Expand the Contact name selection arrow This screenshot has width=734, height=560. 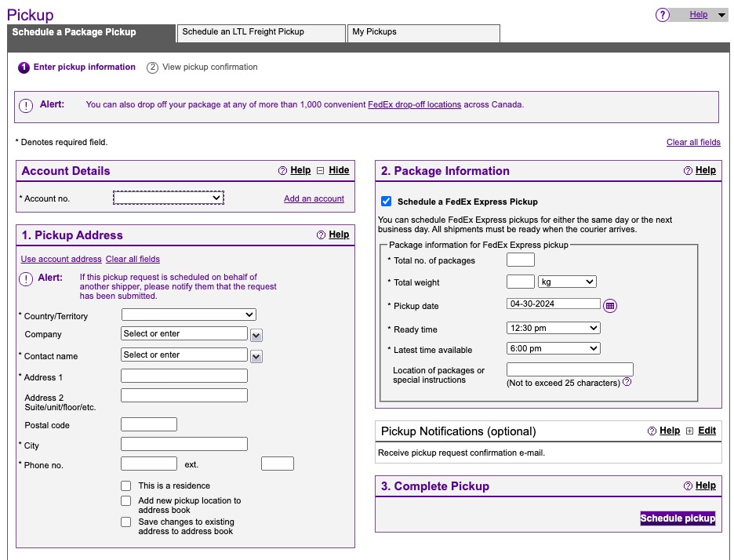click(256, 357)
